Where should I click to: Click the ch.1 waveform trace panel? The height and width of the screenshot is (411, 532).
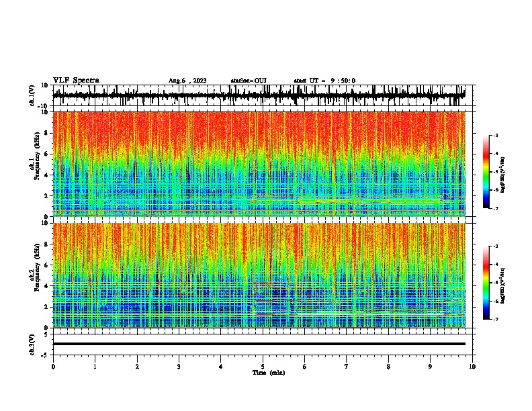[x=264, y=95]
